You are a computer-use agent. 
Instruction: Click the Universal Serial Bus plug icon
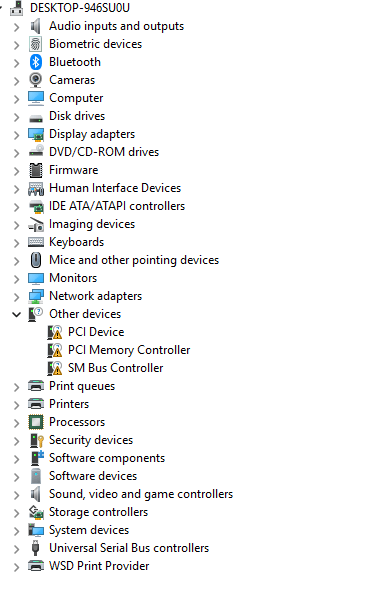pos(36,548)
